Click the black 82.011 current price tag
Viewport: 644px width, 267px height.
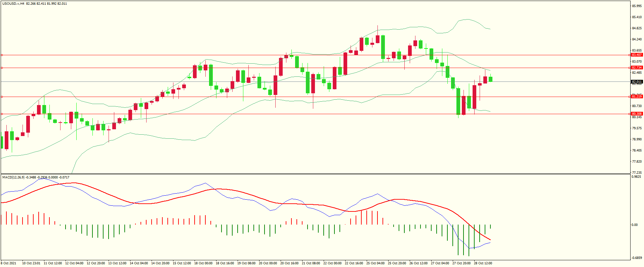point(637,82)
